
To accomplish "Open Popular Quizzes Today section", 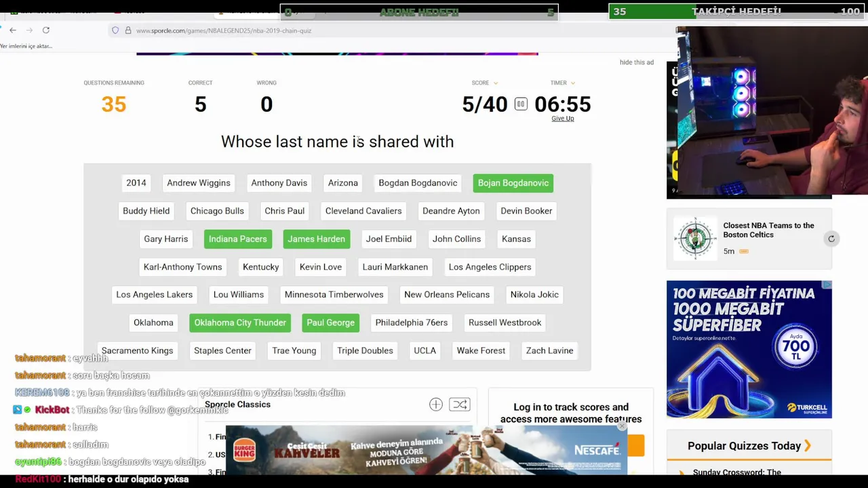I will tap(749, 446).
